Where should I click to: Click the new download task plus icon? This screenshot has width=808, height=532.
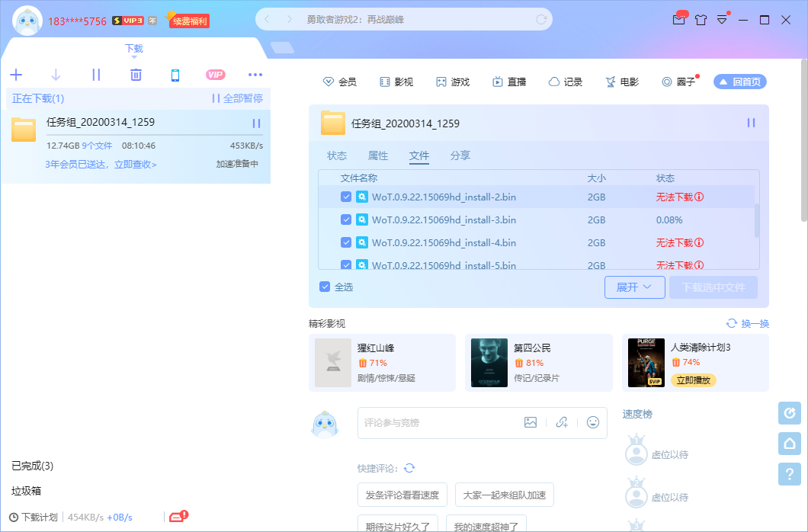16,75
